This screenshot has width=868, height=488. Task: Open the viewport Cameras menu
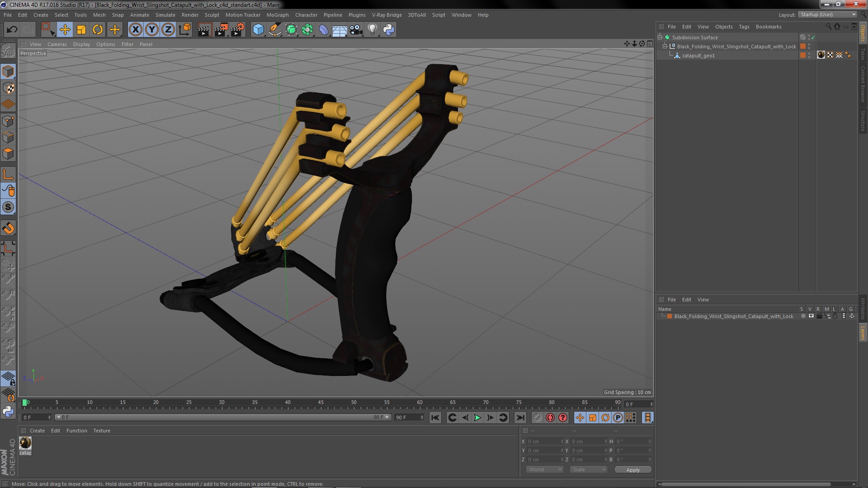tap(57, 44)
